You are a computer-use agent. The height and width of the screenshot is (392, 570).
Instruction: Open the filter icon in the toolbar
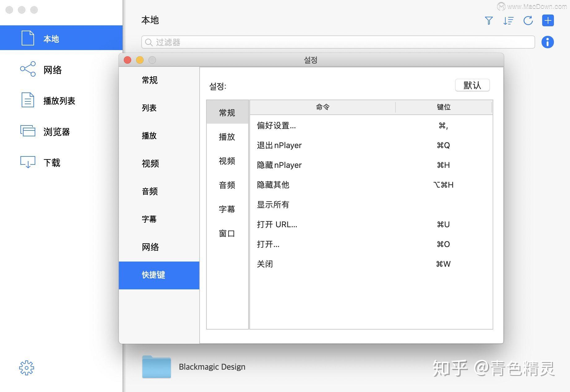(x=489, y=21)
